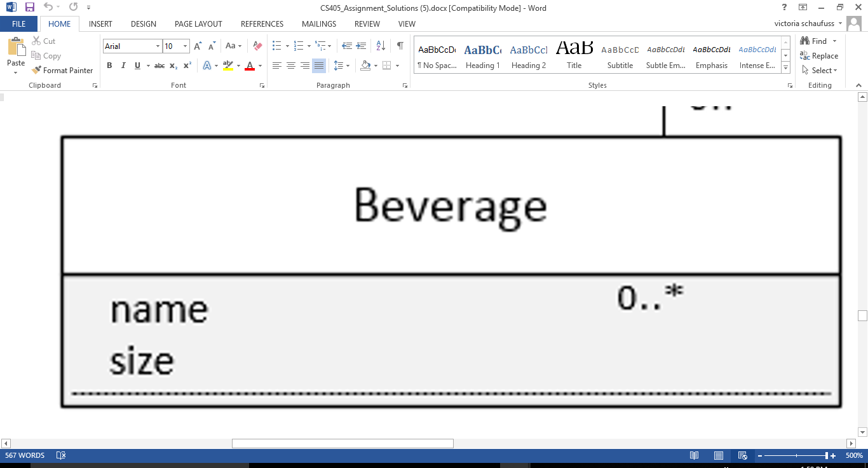Toggle Bold formatting
Image resolution: width=868 pixels, height=468 pixels.
click(x=109, y=65)
